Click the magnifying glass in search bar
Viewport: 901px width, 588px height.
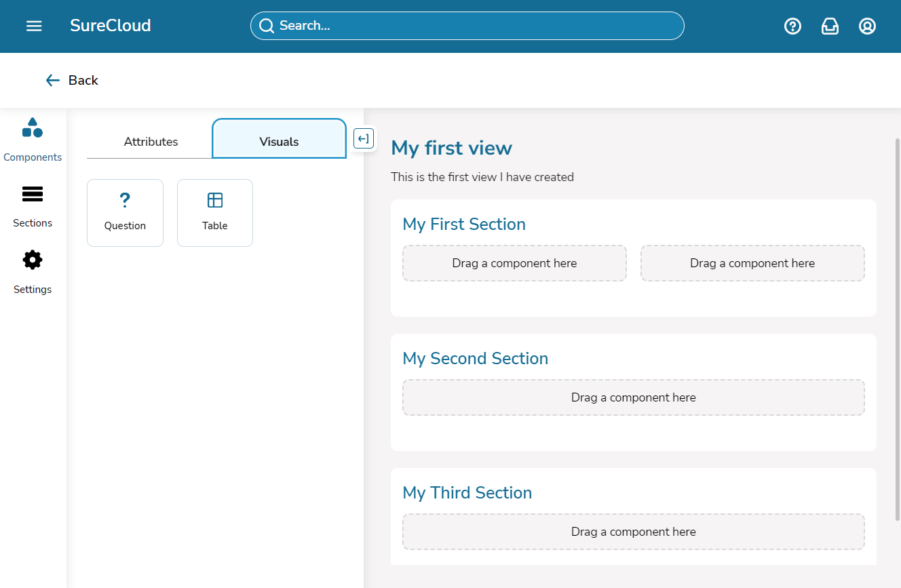tap(267, 25)
